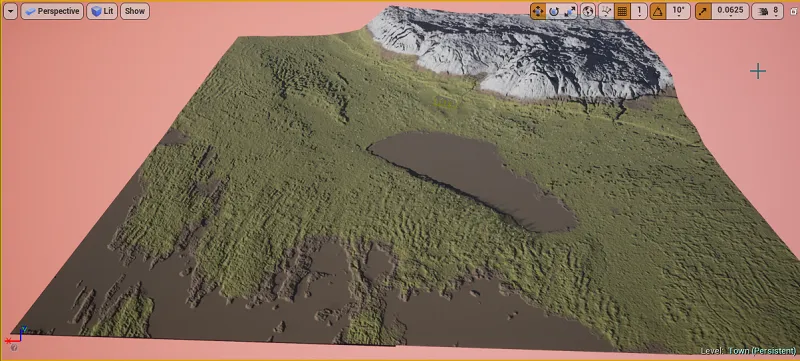The image size is (800, 361).
Task: Select the Translate (move) transform tool
Action: [538, 11]
